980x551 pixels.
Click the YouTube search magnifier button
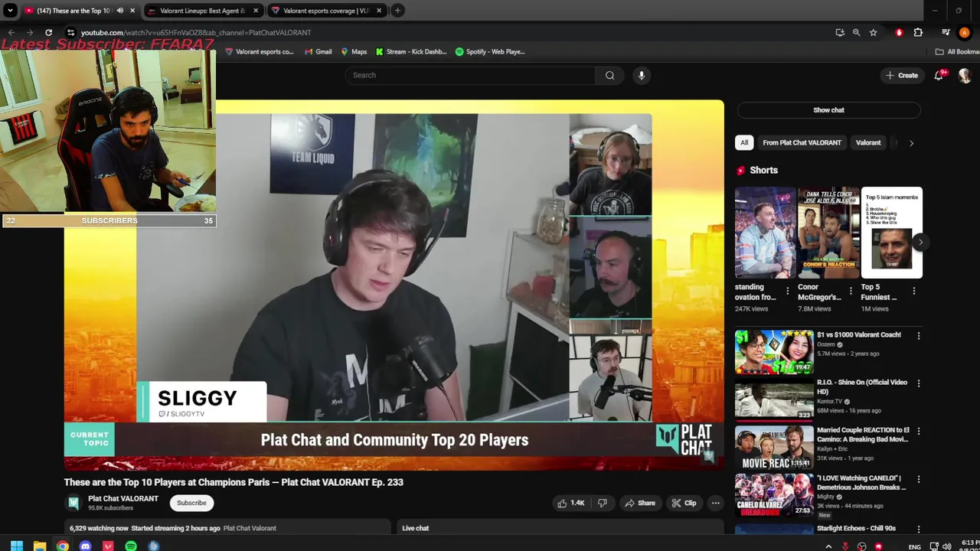609,75
